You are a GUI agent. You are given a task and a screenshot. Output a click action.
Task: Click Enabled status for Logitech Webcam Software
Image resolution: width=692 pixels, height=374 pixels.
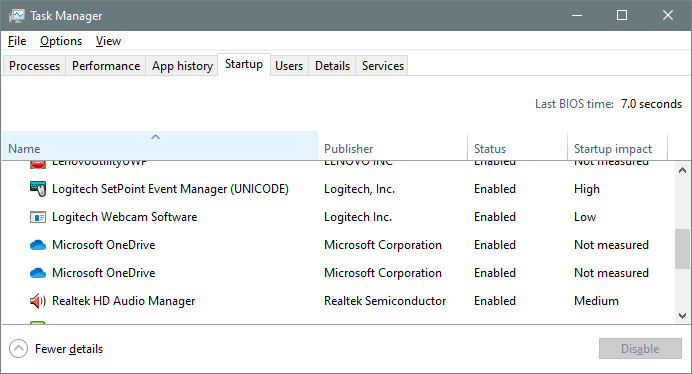click(495, 217)
